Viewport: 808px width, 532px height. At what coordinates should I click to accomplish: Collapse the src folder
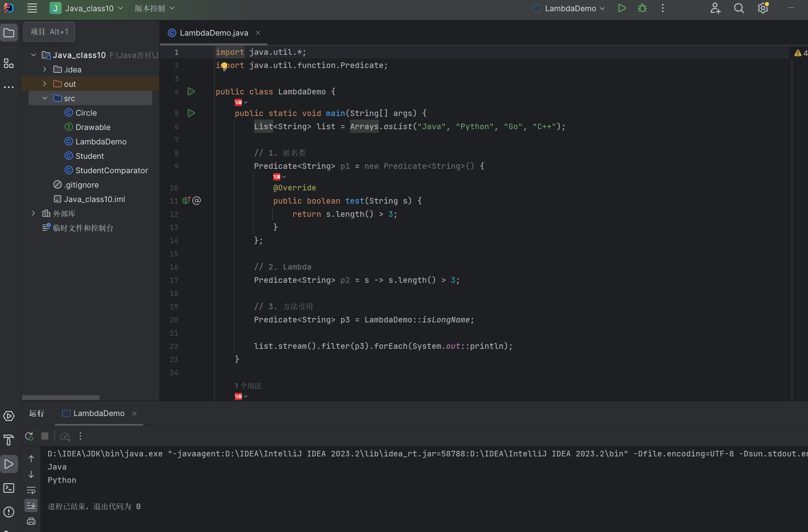(45, 98)
